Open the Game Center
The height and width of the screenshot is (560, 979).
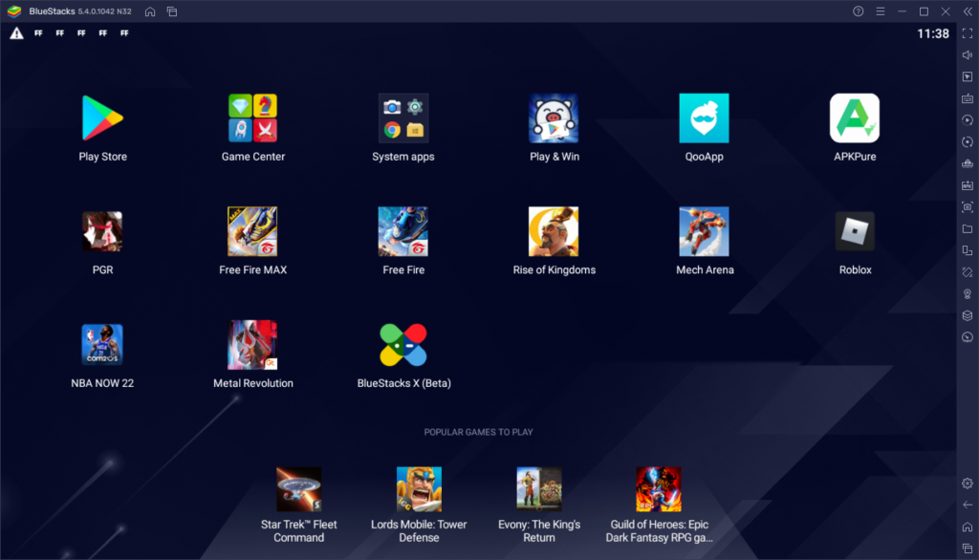click(x=252, y=117)
